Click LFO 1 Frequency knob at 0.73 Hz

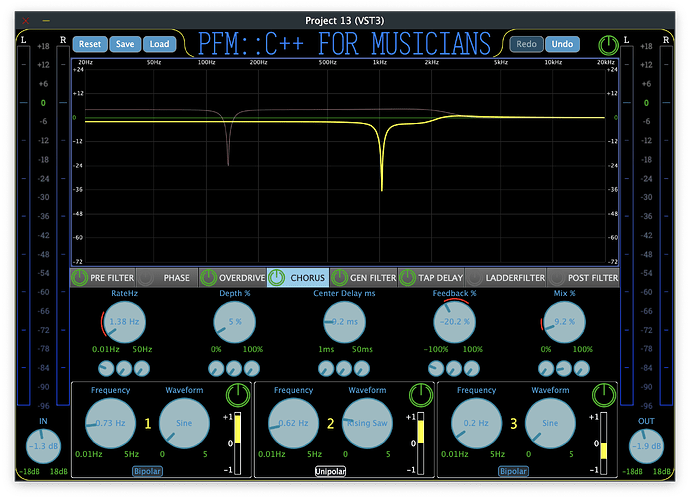[x=110, y=423]
